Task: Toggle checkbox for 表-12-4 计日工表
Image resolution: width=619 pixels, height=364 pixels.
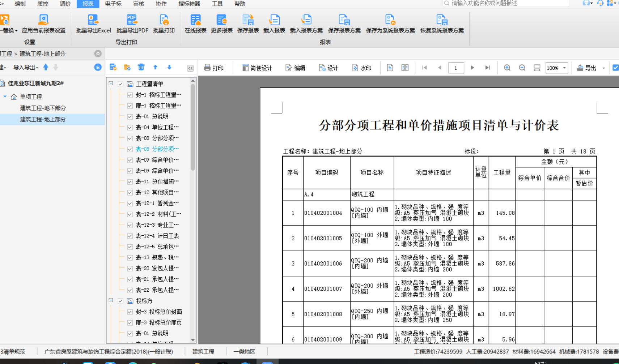Action: coord(130,236)
